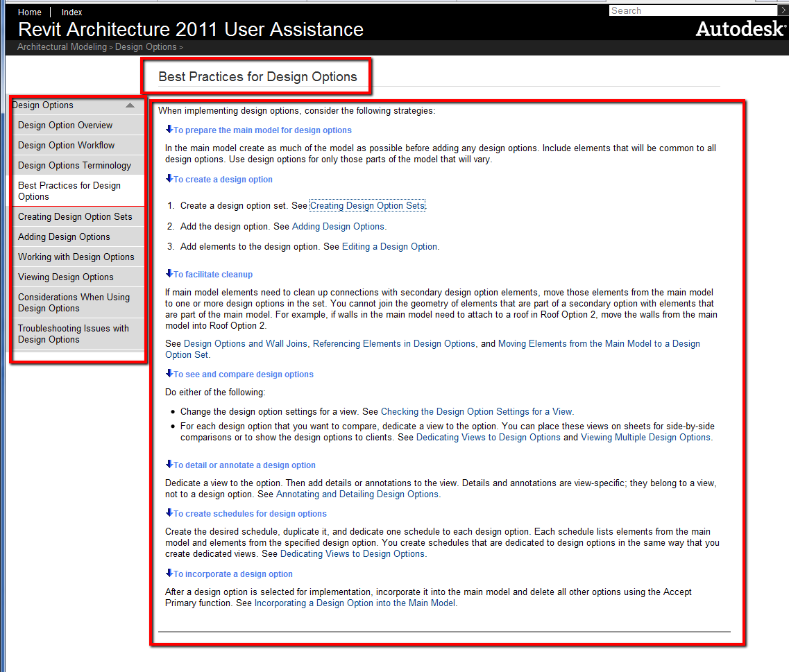Open Creating Design Option Sets sidebar topic
The width and height of the screenshot is (789, 672).
(78, 216)
